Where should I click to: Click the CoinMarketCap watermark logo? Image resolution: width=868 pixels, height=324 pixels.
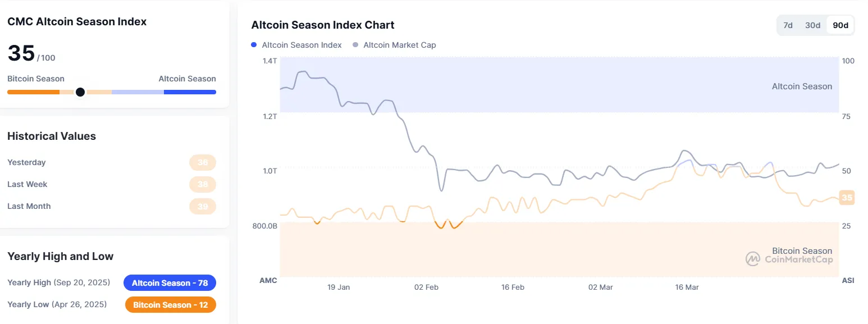(x=752, y=259)
